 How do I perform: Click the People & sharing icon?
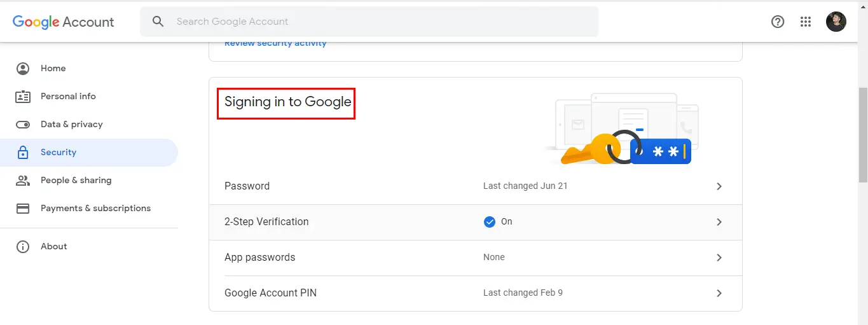click(23, 181)
